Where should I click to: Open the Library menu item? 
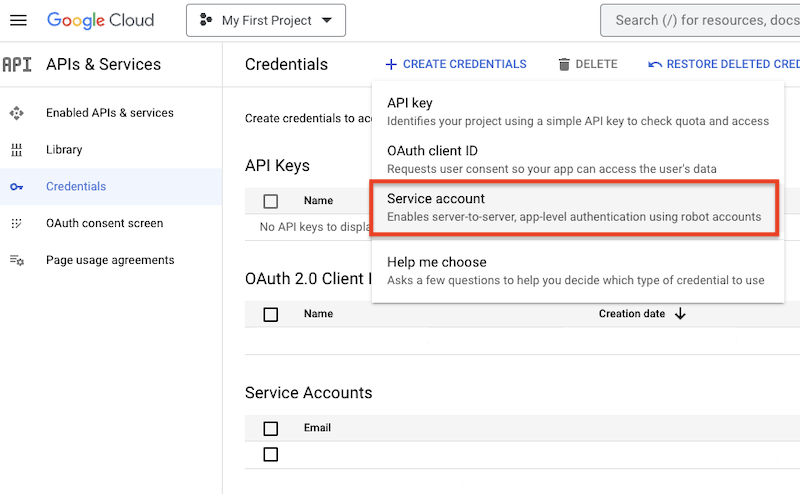[x=64, y=150]
